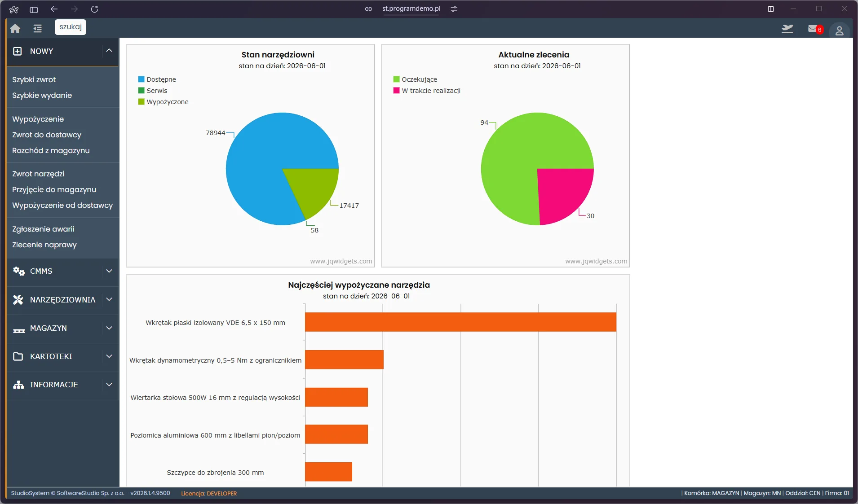The image size is (858, 504).
Task: Click the NOWY plus icon
Action: pyautogui.click(x=18, y=51)
